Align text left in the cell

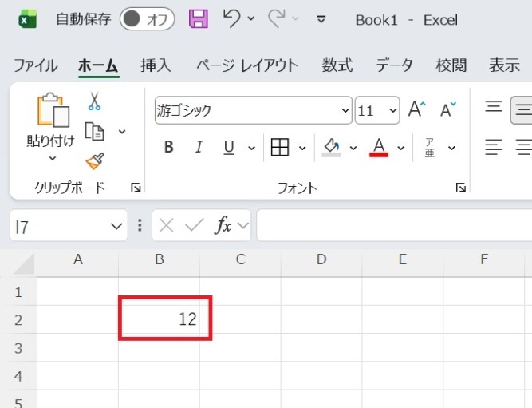point(494,148)
